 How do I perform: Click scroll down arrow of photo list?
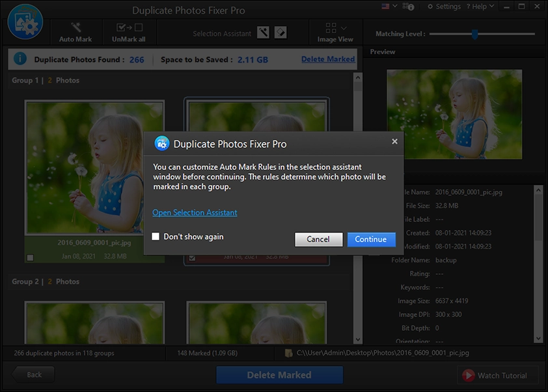[x=358, y=339]
